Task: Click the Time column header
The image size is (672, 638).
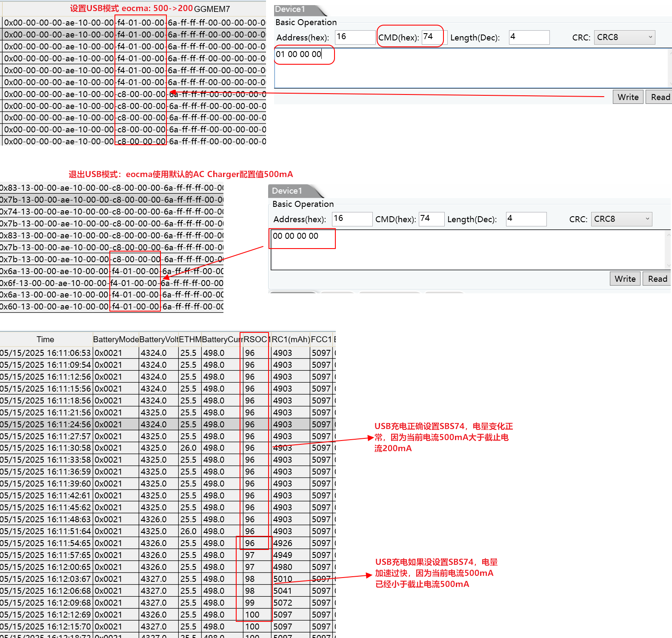Action: (x=46, y=339)
